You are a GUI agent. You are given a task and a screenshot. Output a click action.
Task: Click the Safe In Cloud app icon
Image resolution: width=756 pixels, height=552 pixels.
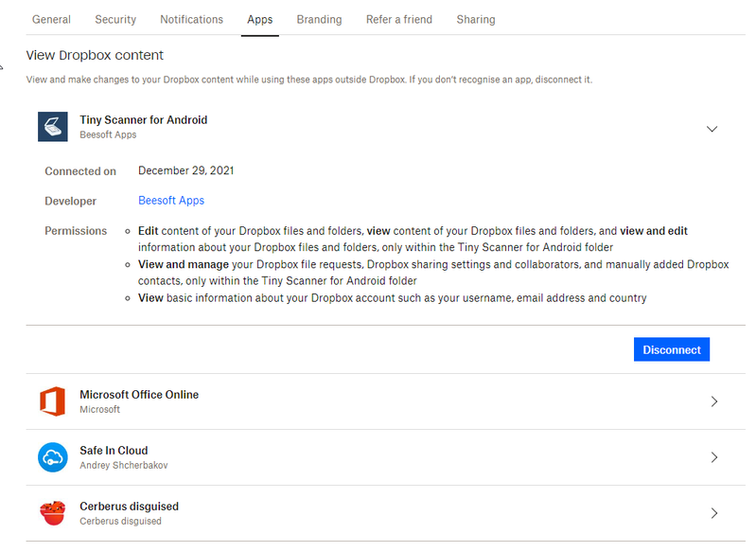click(x=52, y=457)
